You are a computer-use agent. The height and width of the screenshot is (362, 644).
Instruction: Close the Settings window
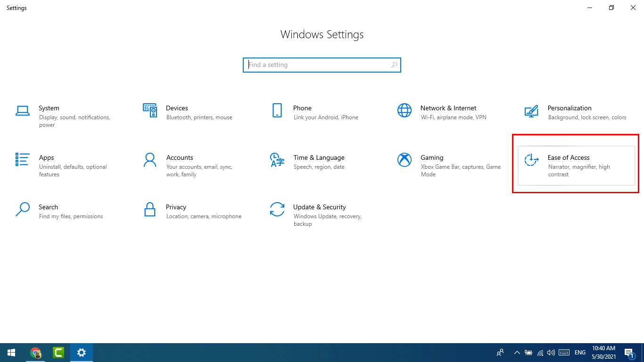pyautogui.click(x=633, y=8)
